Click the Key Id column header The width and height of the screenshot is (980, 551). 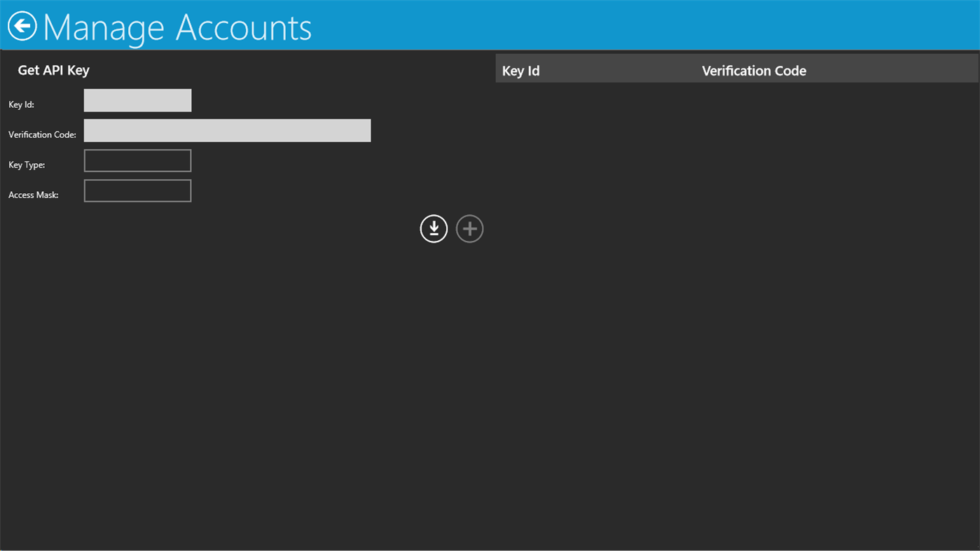click(520, 71)
